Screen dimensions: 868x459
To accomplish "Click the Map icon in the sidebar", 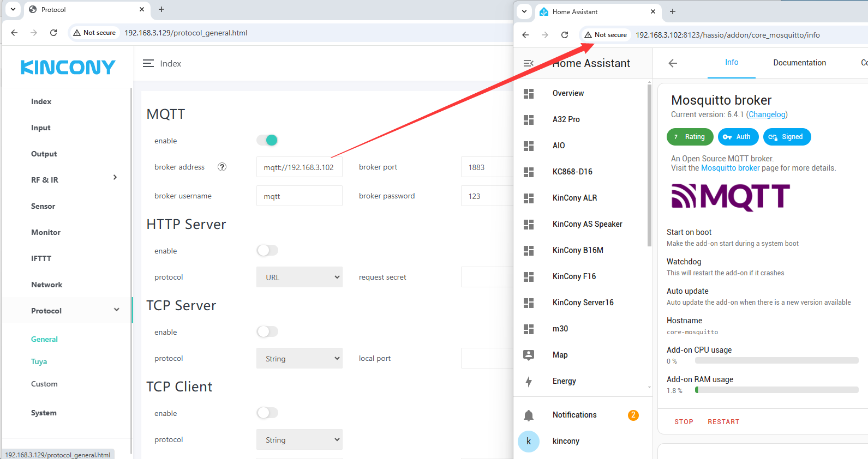I will click(528, 355).
